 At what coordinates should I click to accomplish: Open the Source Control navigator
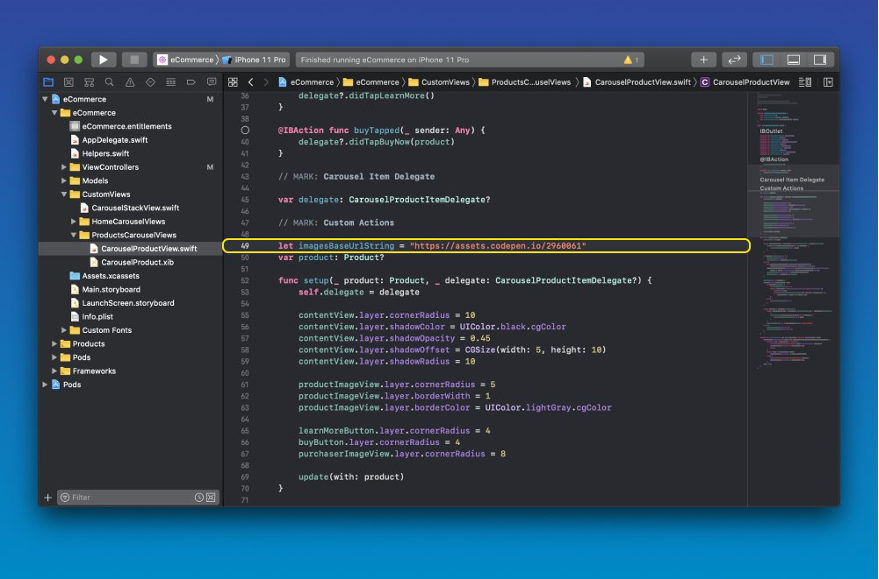click(68, 82)
